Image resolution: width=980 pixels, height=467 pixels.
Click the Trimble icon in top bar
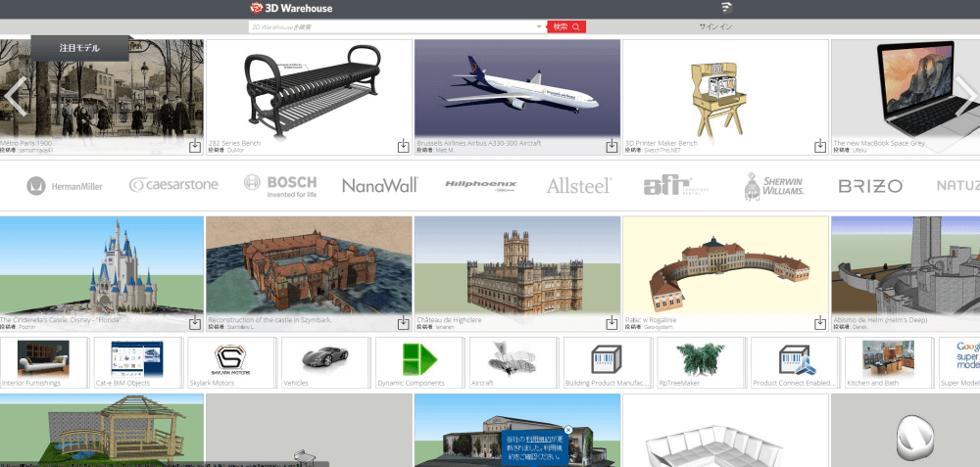pos(726,8)
